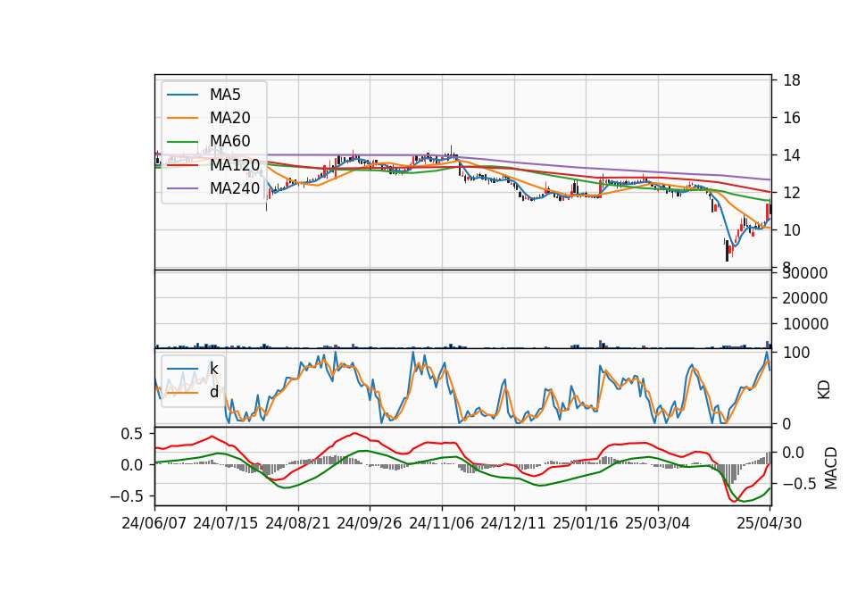Click the 24/12/11 date axis label
Viewport: 857px width, 616px height.
tap(512, 523)
